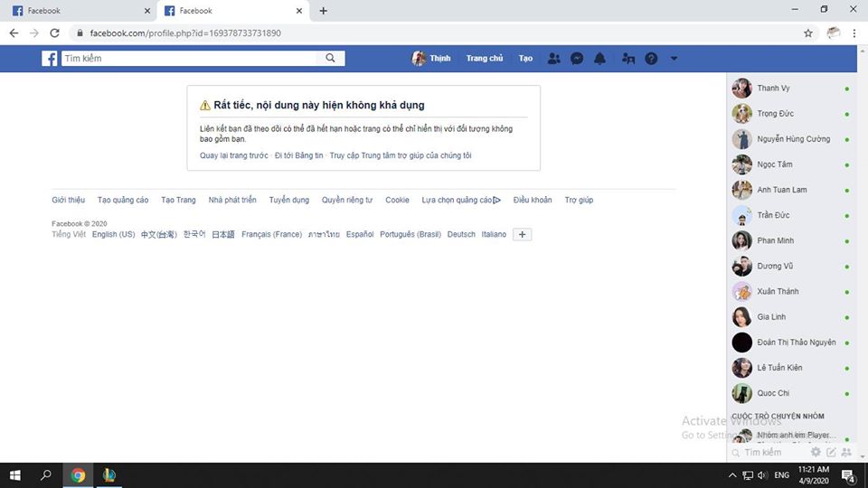This screenshot has width=868, height=488.
Task: Open Lựa chọn quảng cáo link
Action: point(461,200)
